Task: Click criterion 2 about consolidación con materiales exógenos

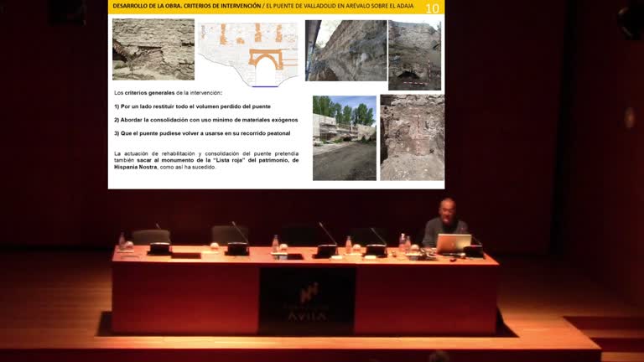Action: (205, 120)
